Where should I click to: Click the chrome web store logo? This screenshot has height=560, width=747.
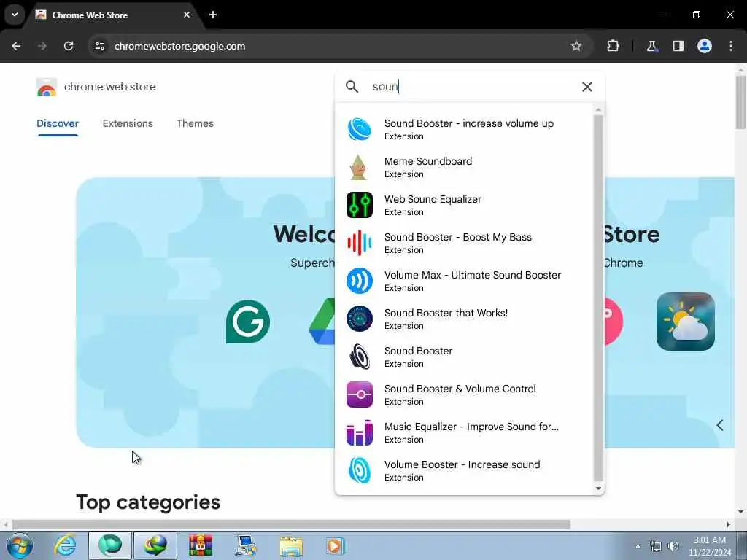47,87
